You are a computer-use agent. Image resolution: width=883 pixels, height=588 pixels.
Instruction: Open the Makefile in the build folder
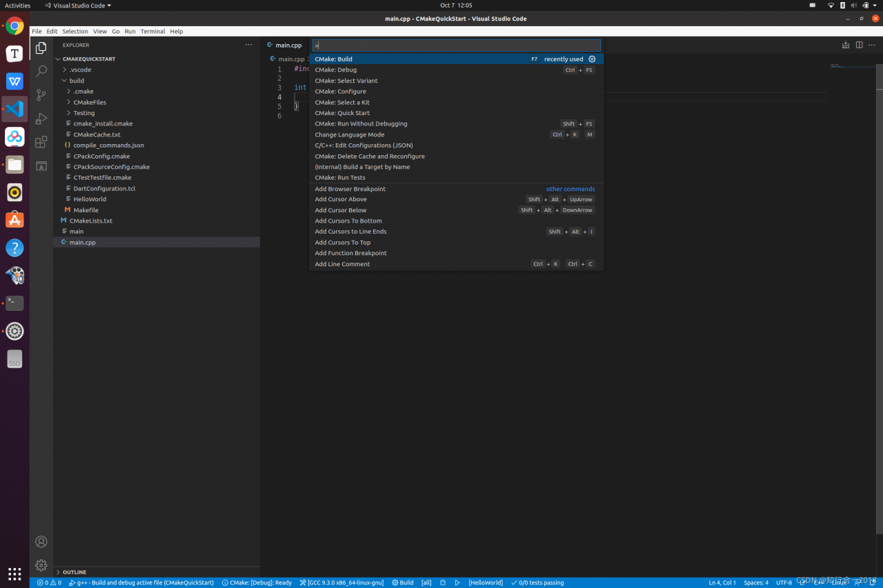[86, 210]
